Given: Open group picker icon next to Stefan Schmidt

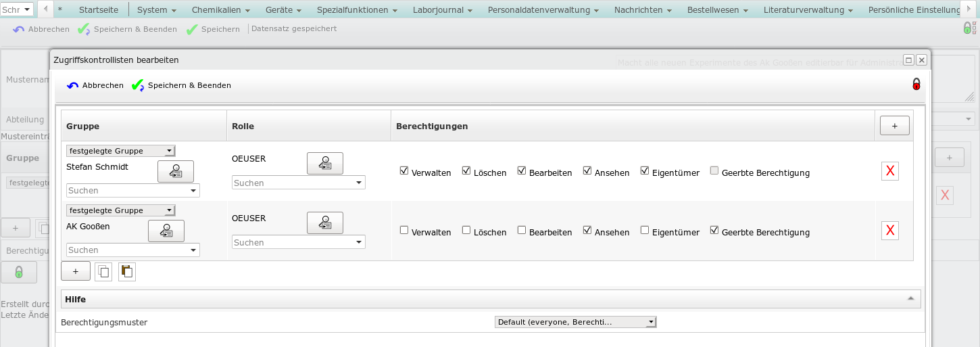Looking at the screenshot, I should (175, 172).
